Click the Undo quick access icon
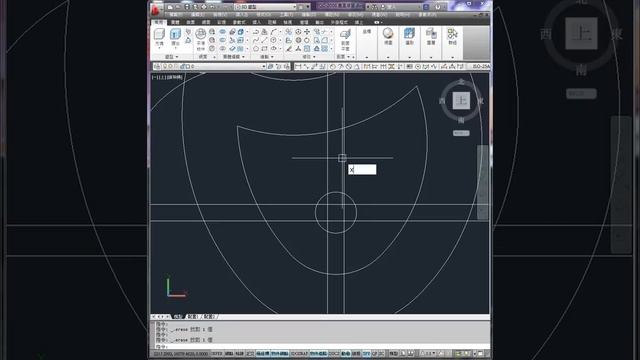This screenshot has width=640, height=360. tap(212, 7)
